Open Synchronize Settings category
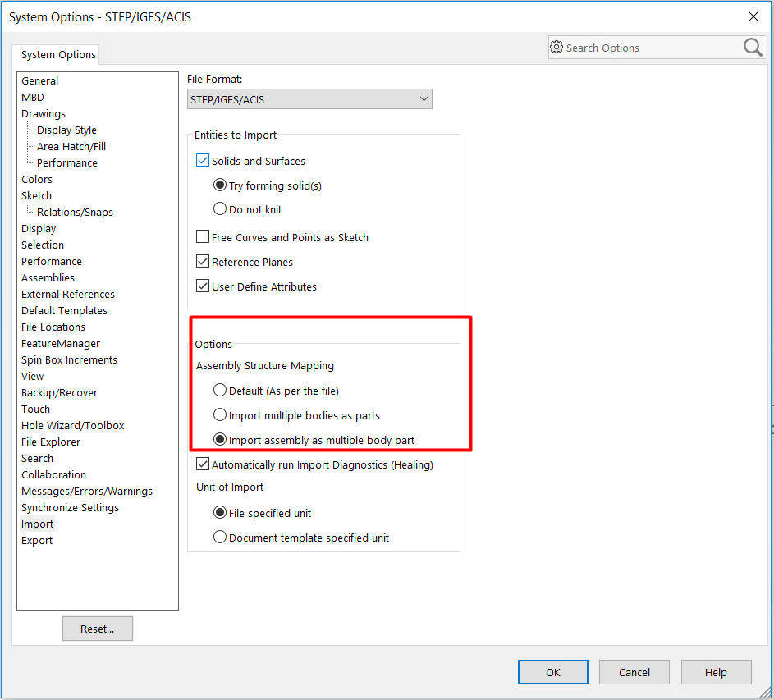774x700 pixels. tap(70, 507)
